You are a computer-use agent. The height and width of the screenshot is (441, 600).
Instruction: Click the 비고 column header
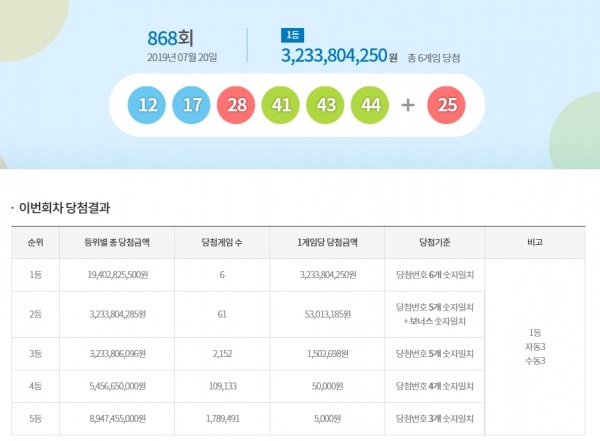535,242
